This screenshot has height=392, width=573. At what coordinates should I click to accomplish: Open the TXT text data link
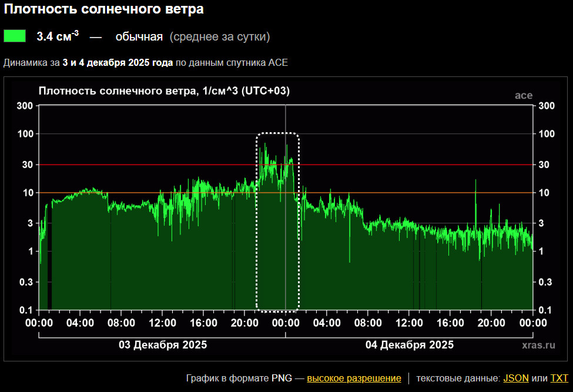(559, 378)
